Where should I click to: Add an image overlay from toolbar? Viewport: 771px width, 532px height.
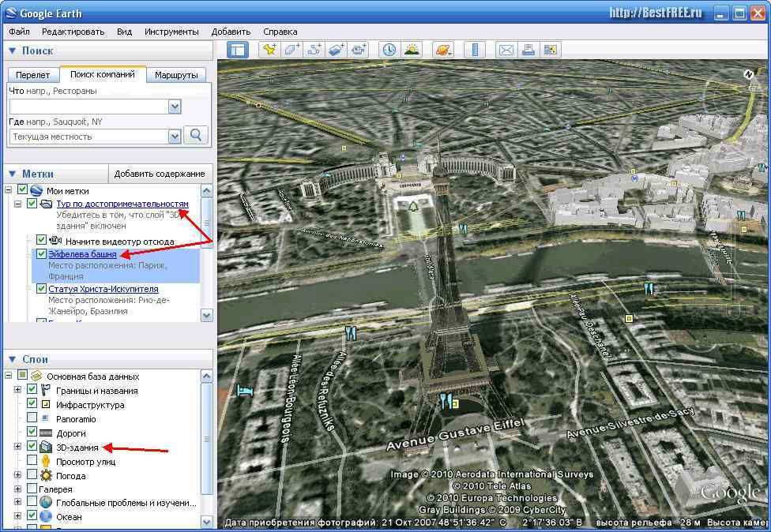click(337, 50)
